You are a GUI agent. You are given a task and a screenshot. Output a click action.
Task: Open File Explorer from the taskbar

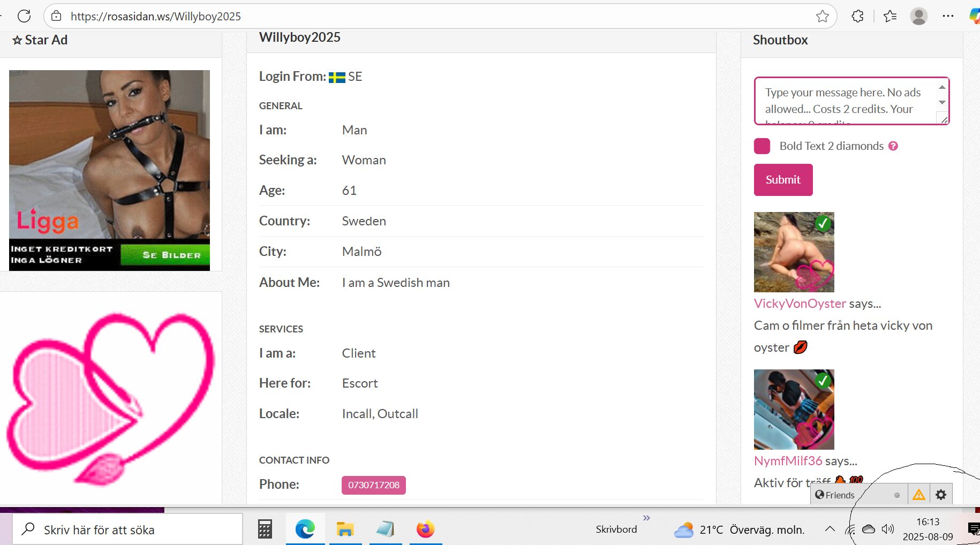(x=345, y=529)
